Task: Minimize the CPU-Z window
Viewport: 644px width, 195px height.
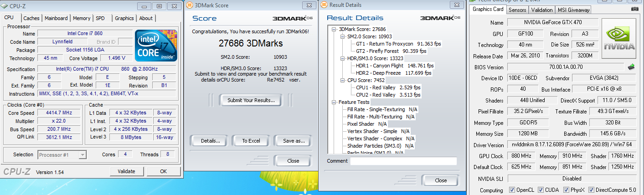Action: coord(145,6)
